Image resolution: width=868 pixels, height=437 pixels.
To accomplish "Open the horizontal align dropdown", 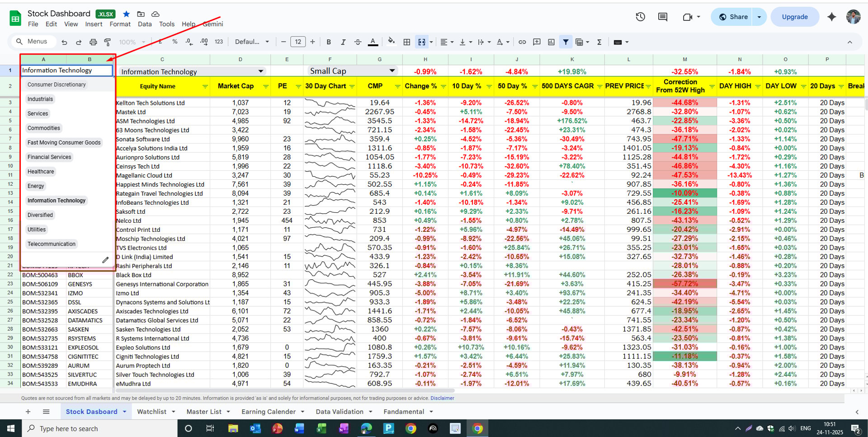I will pyautogui.click(x=447, y=42).
